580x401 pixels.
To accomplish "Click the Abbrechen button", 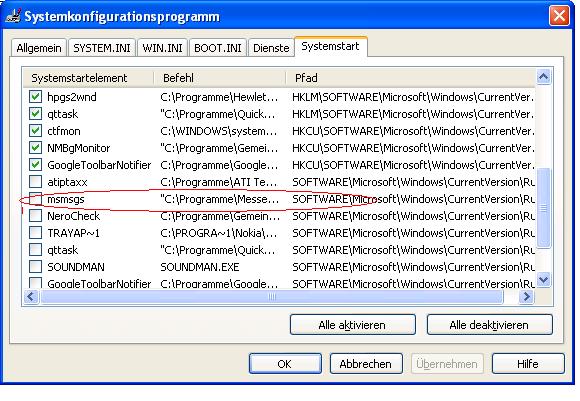I will (366, 364).
